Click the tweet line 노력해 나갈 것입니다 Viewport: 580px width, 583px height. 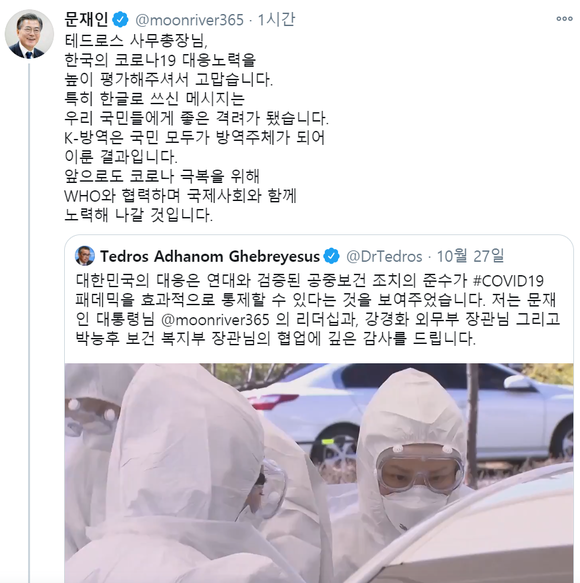[139, 215]
